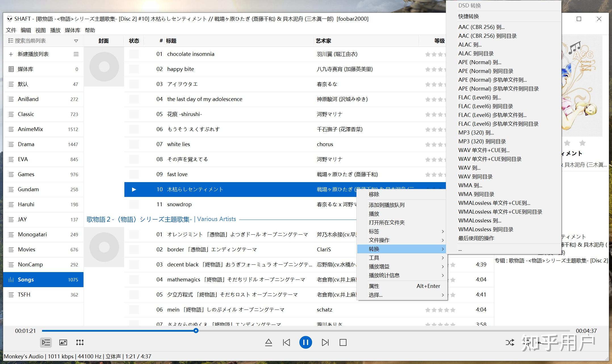The height and width of the screenshot is (364, 612).
Task: Select 快捷转换 in the conversion menu
Action: (x=469, y=16)
